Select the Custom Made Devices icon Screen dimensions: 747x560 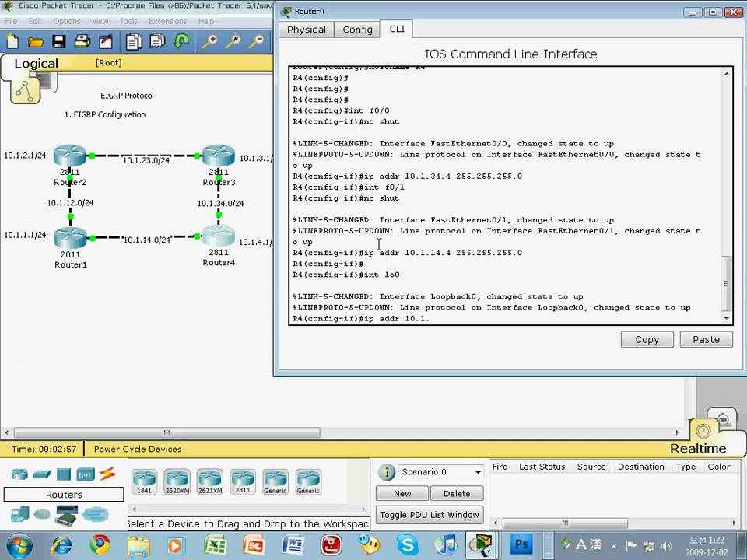66,515
